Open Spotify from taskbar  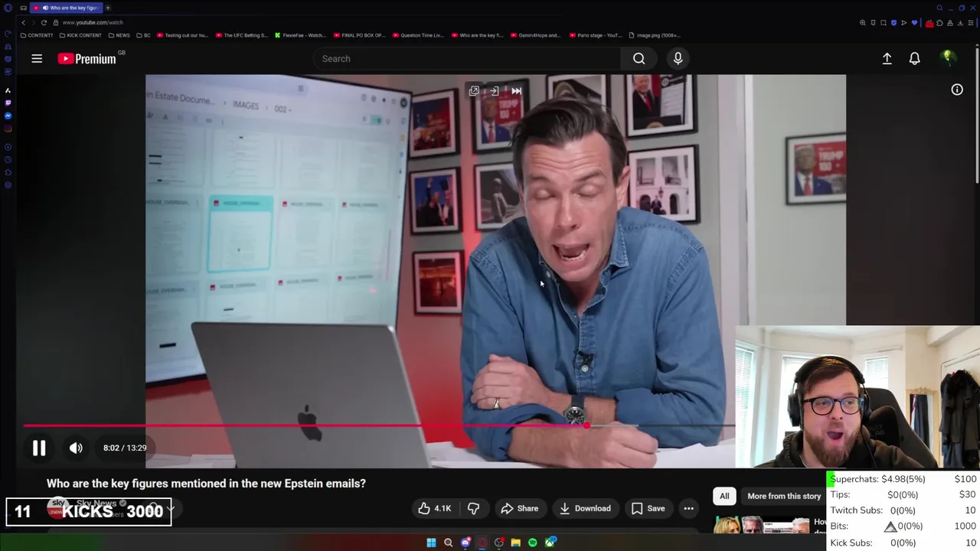pyautogui.click(x=533, y=543)
